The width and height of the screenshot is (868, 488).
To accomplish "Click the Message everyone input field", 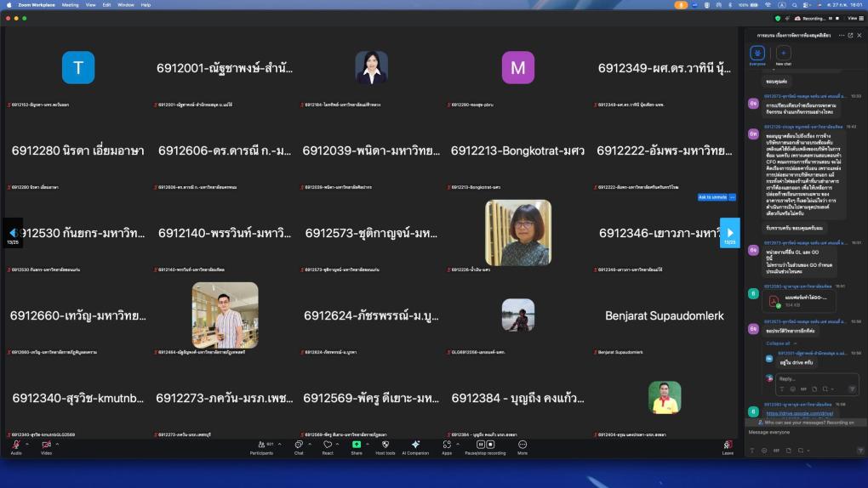I will pos(800,433).
